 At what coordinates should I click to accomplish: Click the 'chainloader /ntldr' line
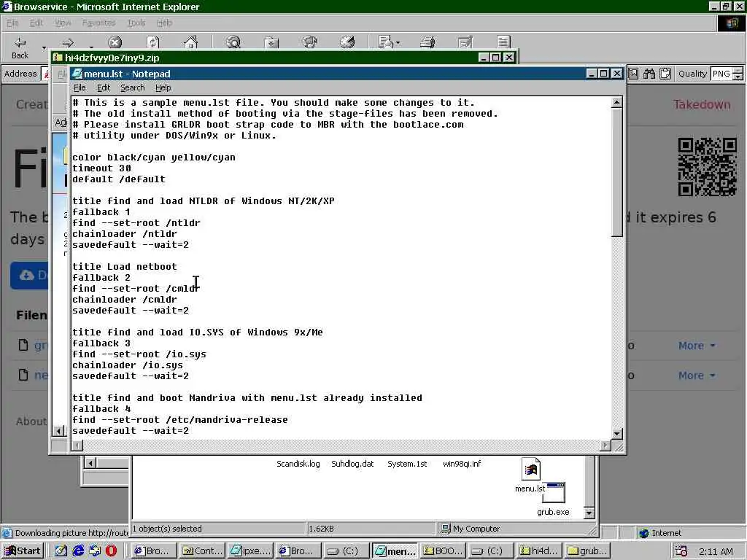[x=124, y=234]
